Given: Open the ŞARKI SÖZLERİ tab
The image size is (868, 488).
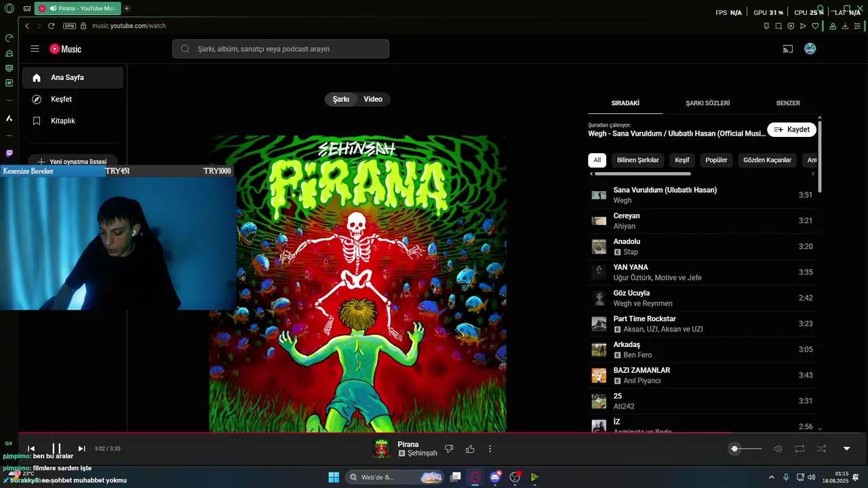Looking at the screenshot, I should point(707,103).
